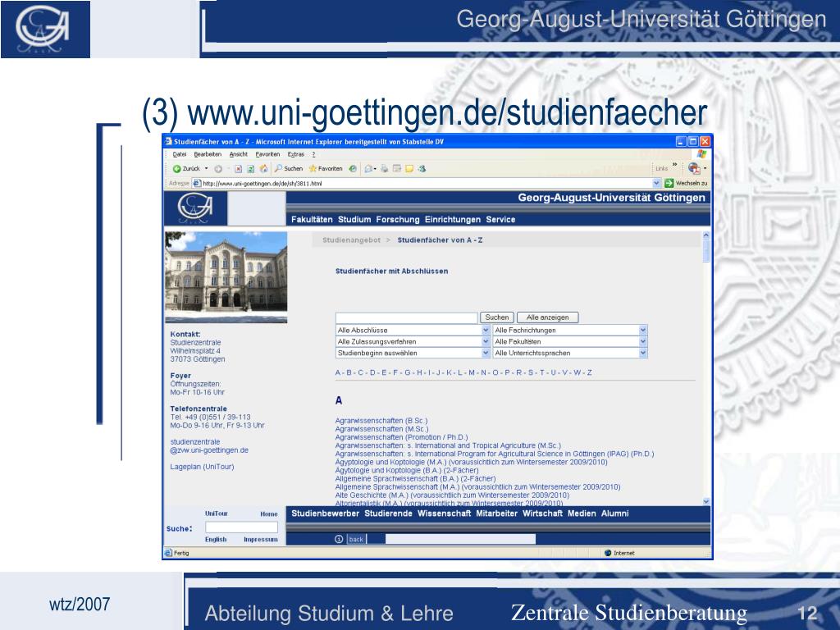Click the browser address URL field
Screen dimensions: 840x630
click(426, 183)
